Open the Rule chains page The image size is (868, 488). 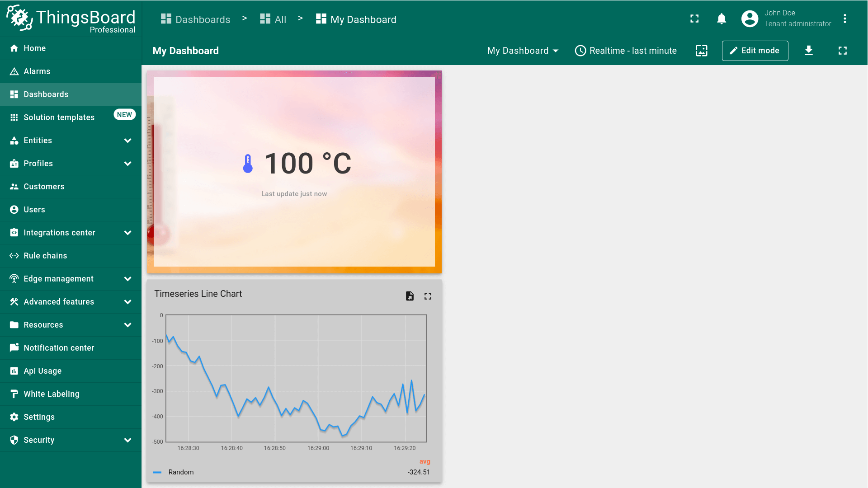pyautogui.click(x=71, y=256)
